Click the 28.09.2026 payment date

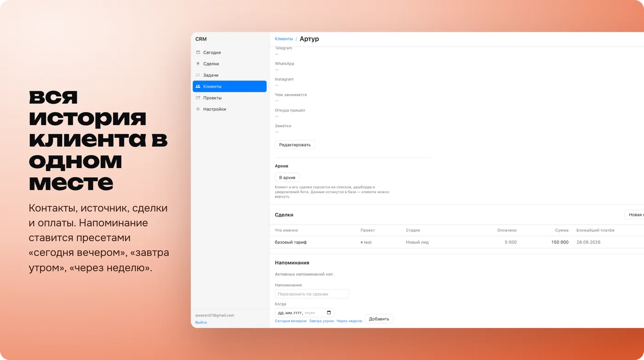588,242
